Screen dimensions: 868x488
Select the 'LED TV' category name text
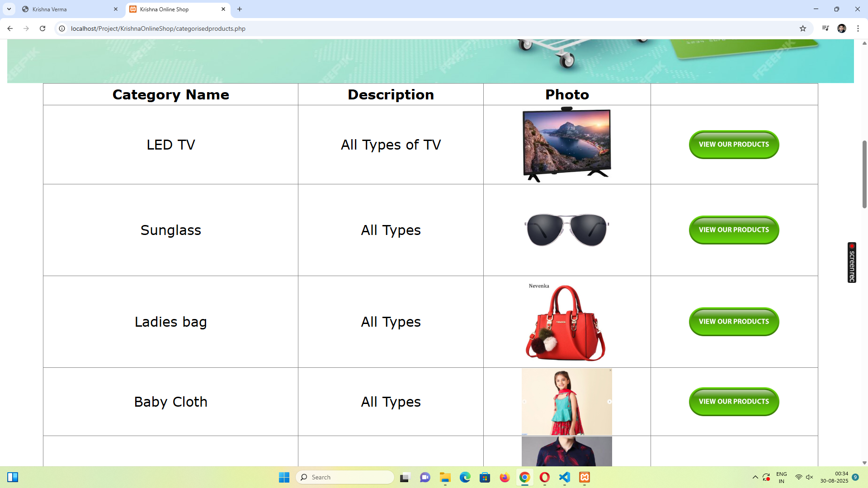[171, 145]
